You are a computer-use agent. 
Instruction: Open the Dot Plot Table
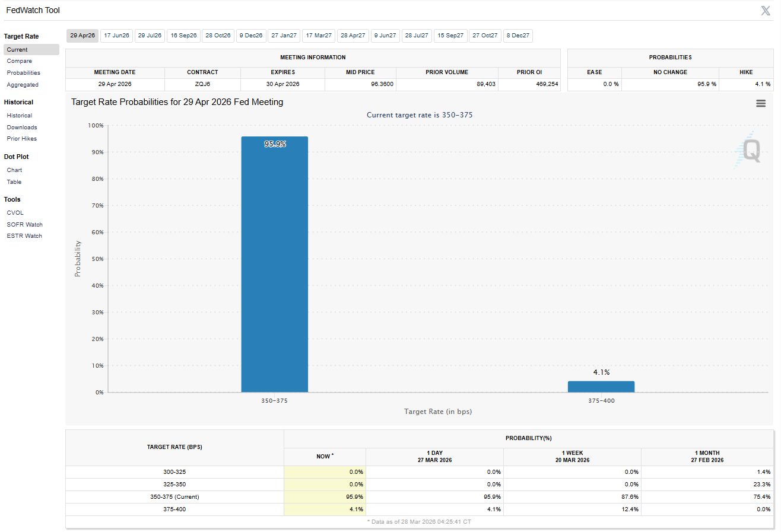[x=14, y=182]
